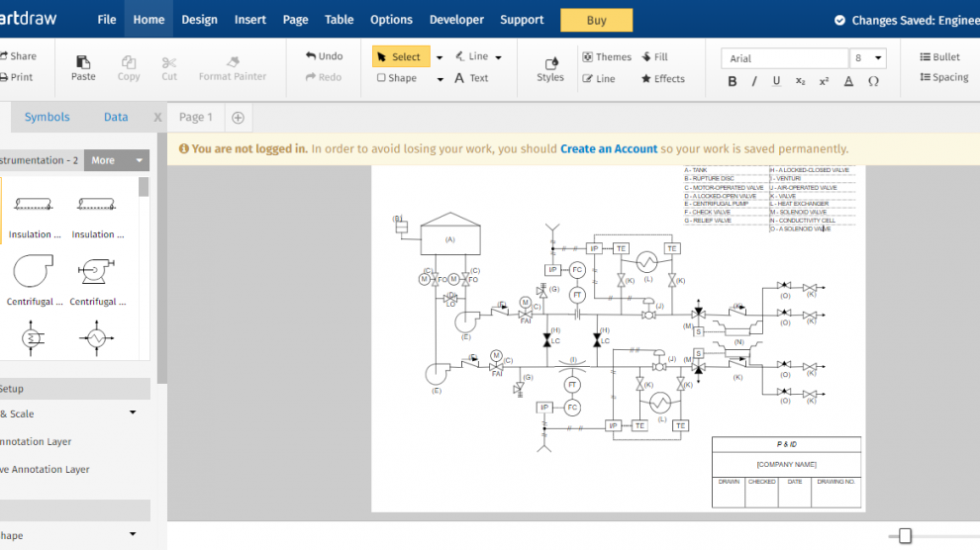Expand the Shape section arrow
This screenshot has width=980, height=550.
pos(133,534)
